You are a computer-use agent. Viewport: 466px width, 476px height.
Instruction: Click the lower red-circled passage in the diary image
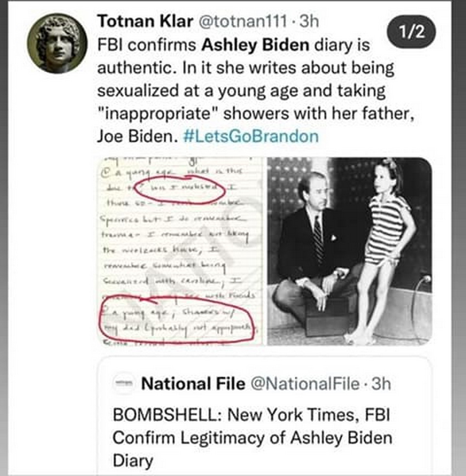pos(181,320)
